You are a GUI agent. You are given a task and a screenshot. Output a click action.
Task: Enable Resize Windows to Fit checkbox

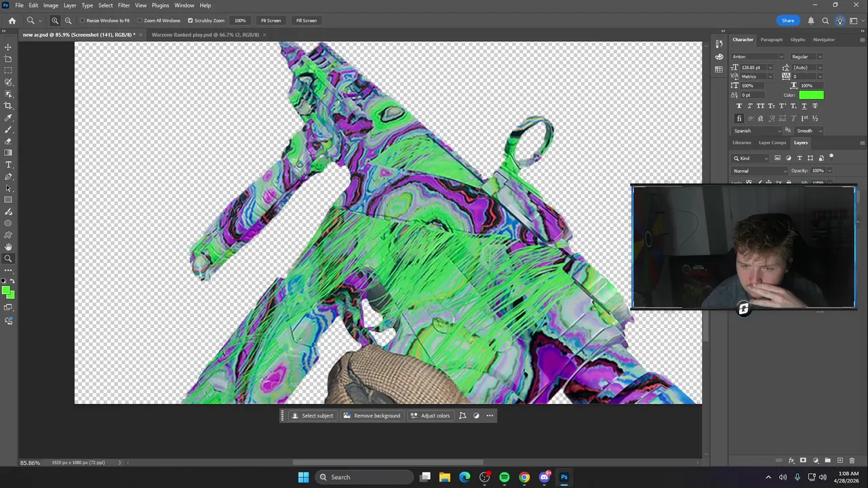point(83,20)
